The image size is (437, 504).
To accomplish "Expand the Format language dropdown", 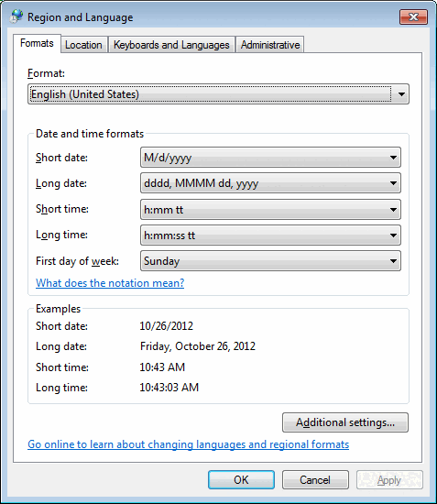I will tap(218, 94).
